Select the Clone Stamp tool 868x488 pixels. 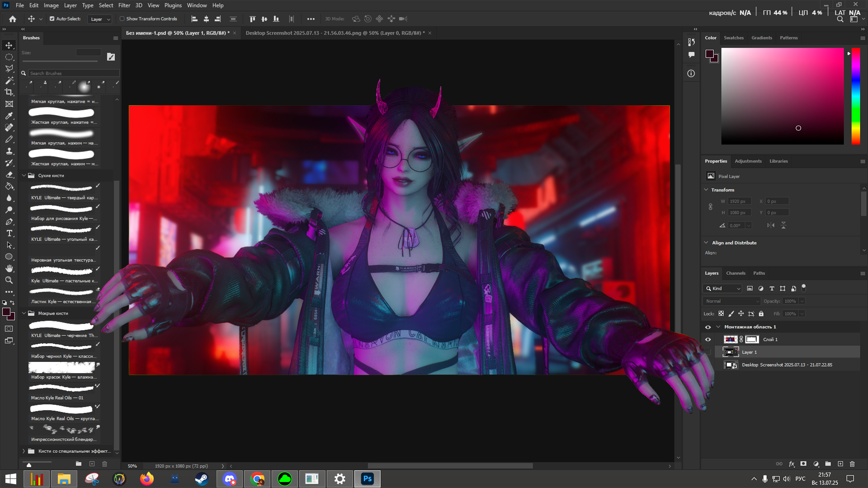(x=9, y=151)
